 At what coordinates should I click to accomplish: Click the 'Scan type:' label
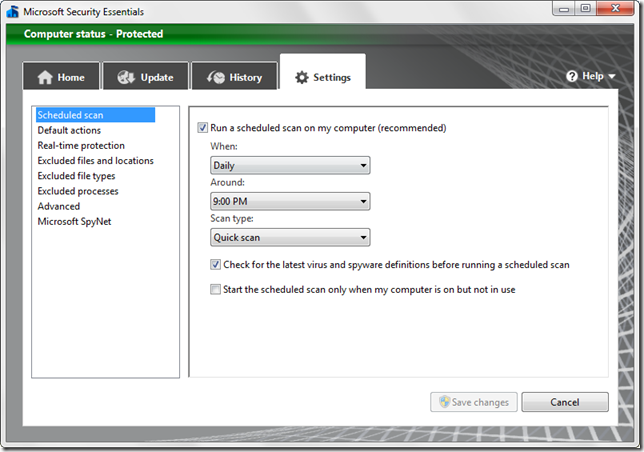[232, 218]
